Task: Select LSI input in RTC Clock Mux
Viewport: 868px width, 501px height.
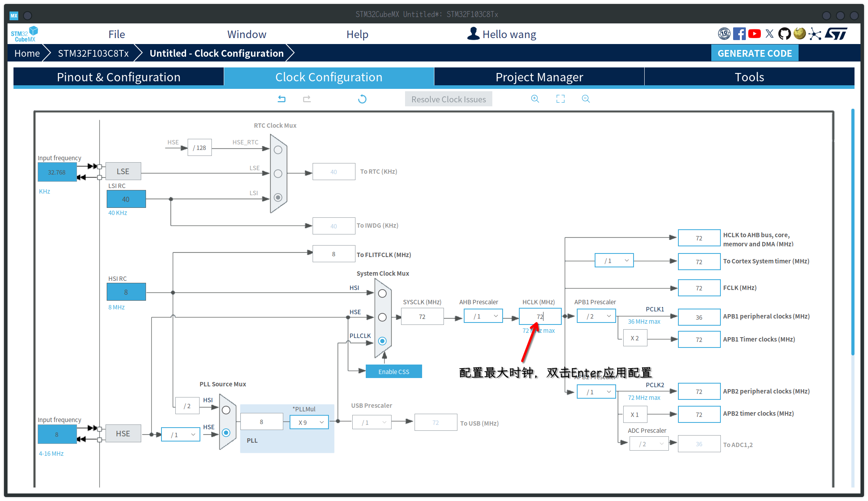Action: pyautogui.click(x=278, y=198)
